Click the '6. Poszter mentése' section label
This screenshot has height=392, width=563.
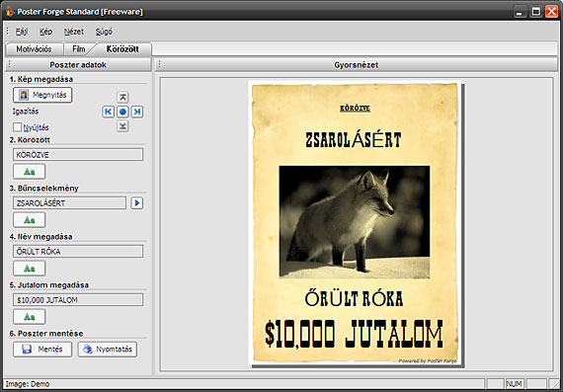point(46,334)
